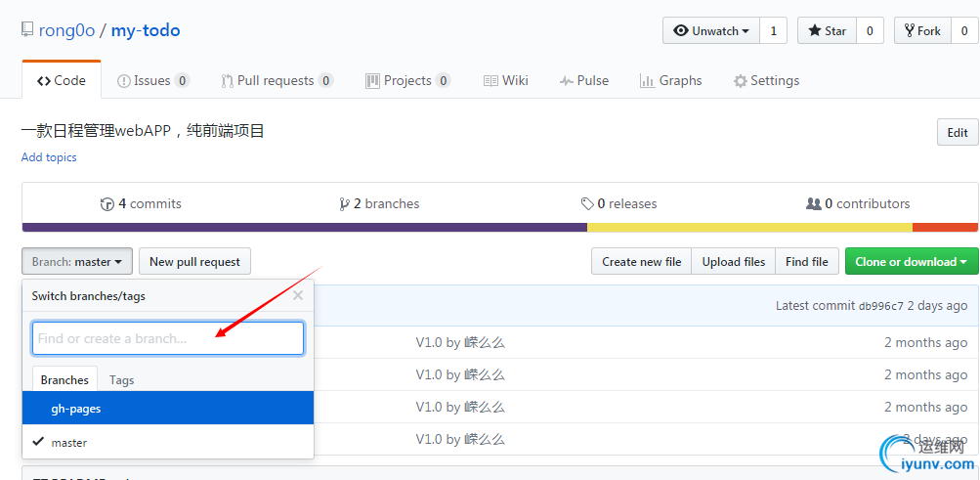Click the Upload files button

tap(733, 261)
